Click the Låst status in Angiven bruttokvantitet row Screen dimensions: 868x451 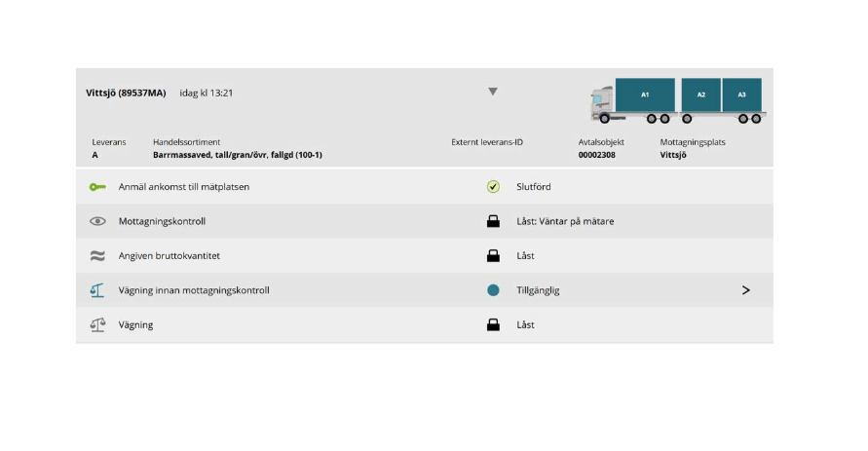click(x=525, y=255)
